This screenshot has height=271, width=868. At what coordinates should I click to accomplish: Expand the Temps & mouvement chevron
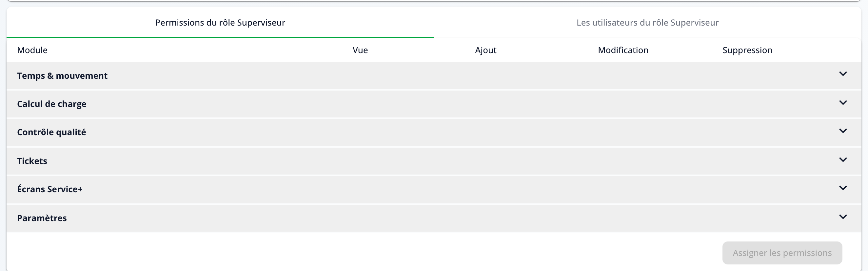pyautogui.click(x=843, y=74)
